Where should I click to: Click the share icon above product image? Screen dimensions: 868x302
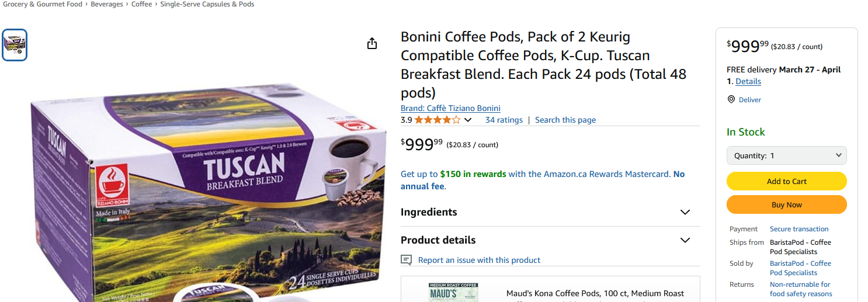372,44
